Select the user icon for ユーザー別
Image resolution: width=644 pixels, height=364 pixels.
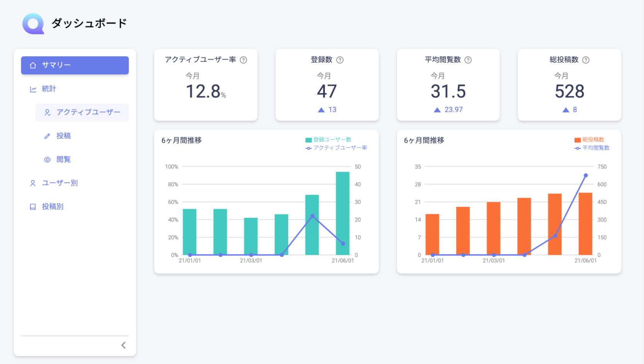(33, 183)
